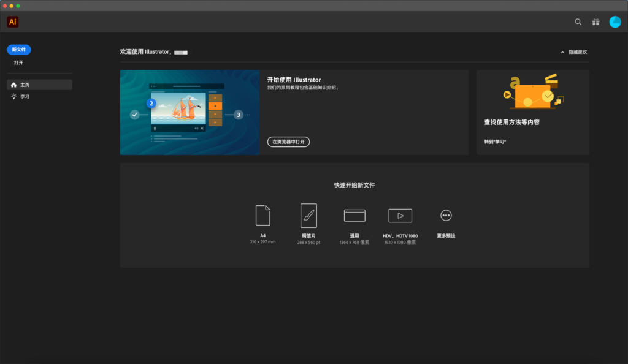
Task: Click the 欢迎使用 Illustrator greeting text
Action: [x=146, y=52]
